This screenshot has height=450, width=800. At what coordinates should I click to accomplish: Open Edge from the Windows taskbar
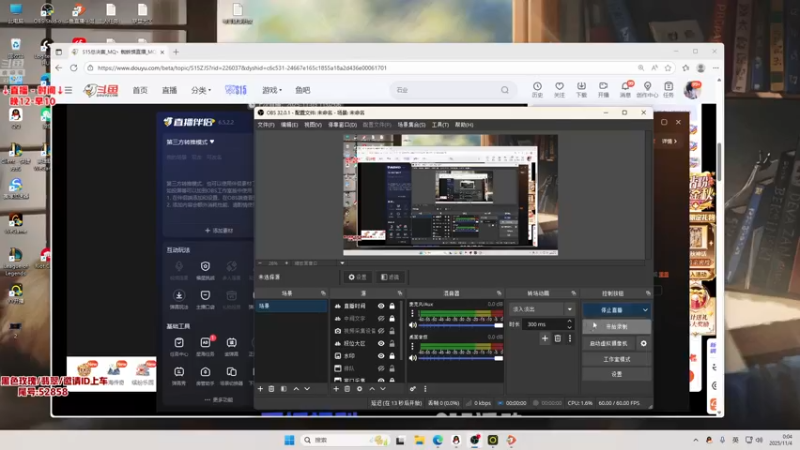coord(438,440)
